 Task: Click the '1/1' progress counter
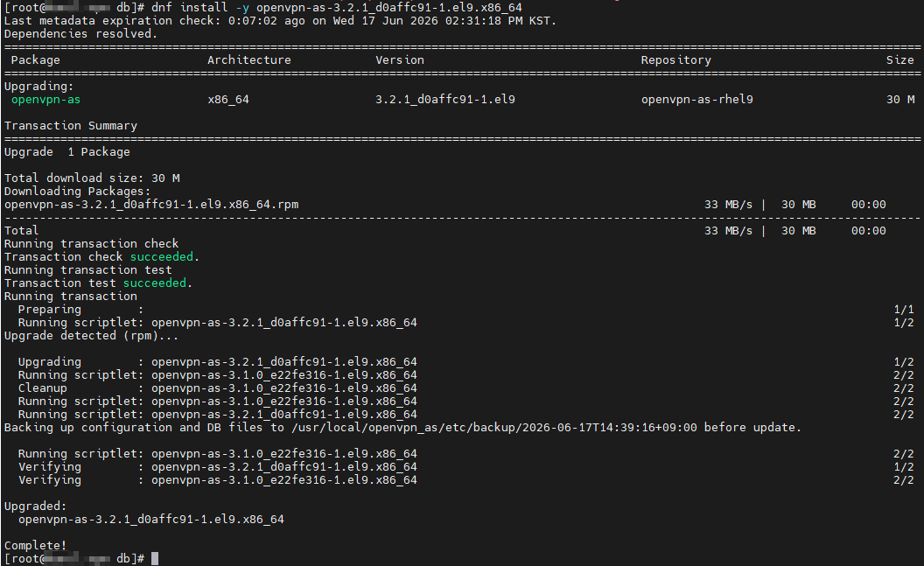click(903, 309)
